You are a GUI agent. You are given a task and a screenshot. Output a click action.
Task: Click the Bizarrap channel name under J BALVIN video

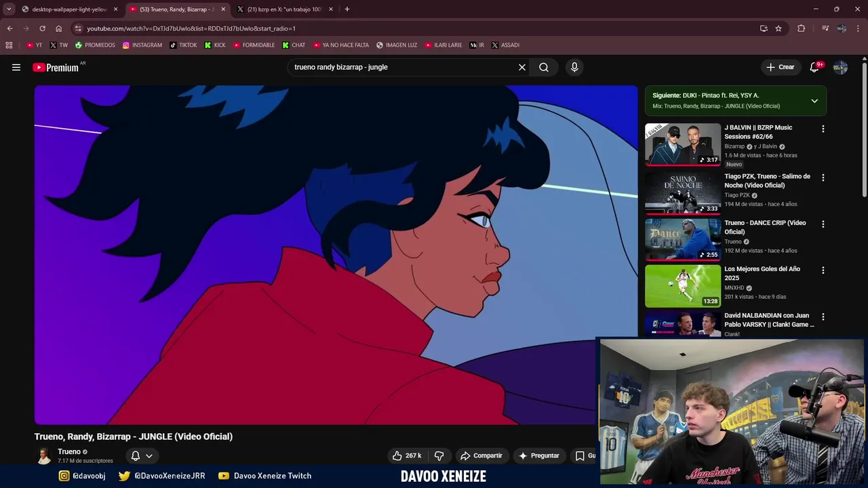point(734,146)
